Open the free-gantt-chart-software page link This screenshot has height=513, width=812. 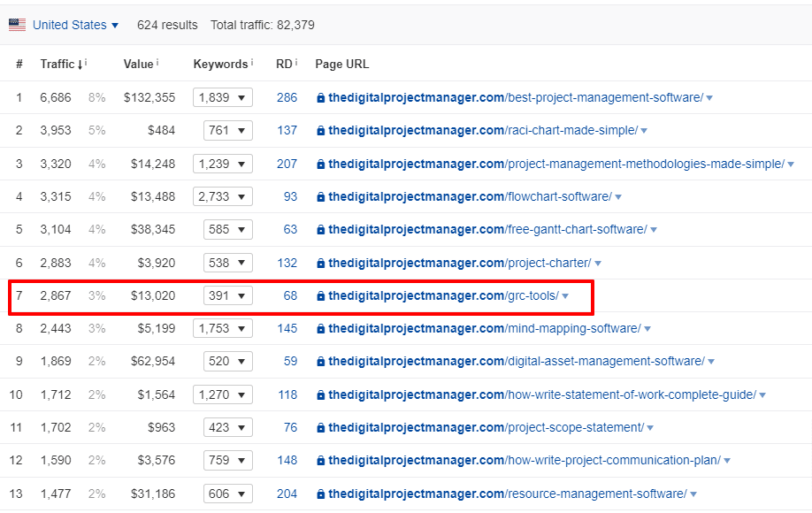point(488,229)
